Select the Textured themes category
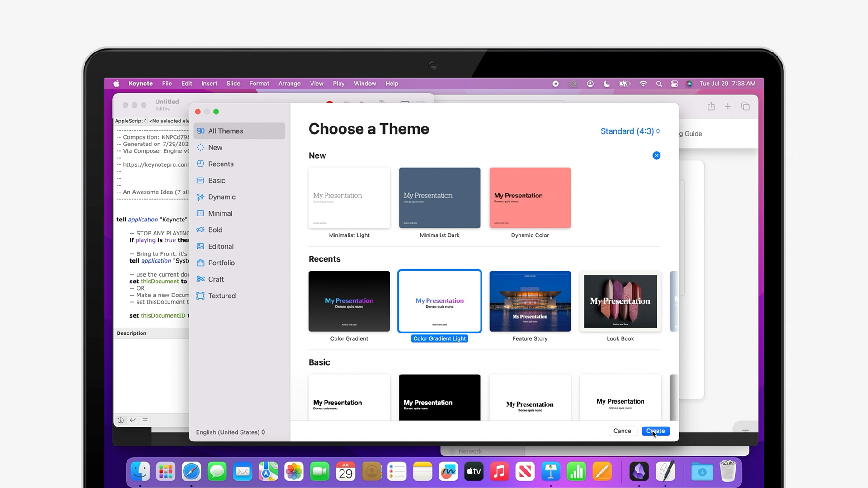 pyautogui.click(x=222, y=296)
